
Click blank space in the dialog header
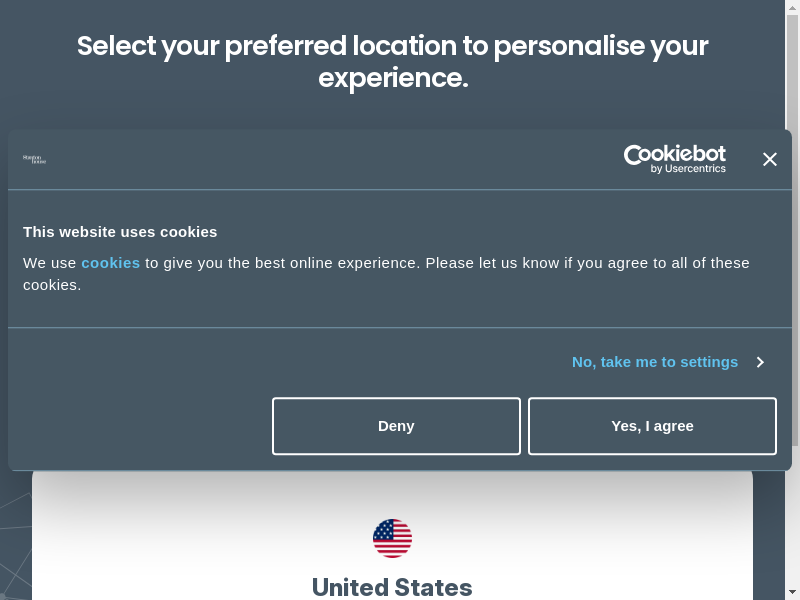pos(330,159)
